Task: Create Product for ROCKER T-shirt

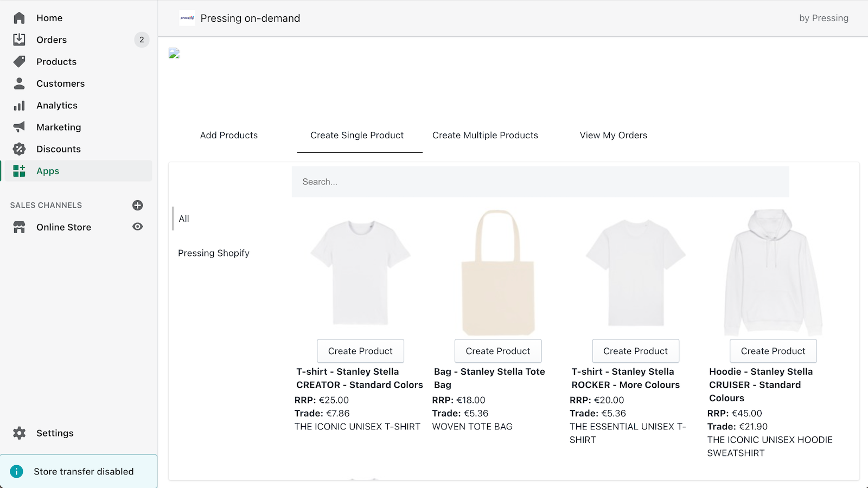Action: click(635, 351)
